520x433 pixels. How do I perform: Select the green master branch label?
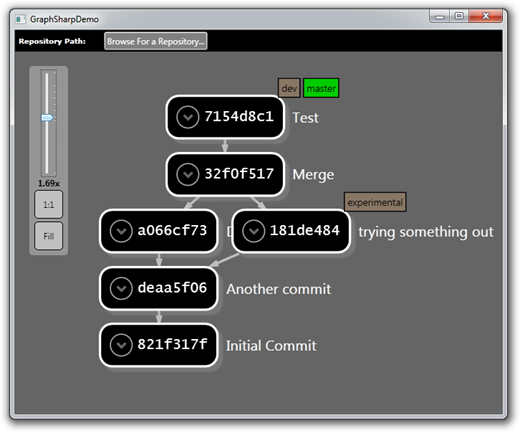pos(321,88)
